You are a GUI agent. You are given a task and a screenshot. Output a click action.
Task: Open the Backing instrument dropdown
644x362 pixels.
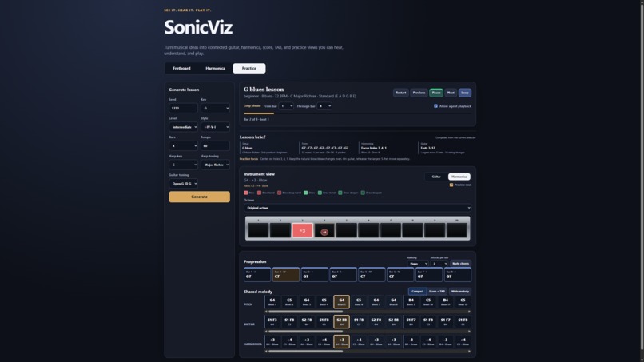tap(418, 264)
